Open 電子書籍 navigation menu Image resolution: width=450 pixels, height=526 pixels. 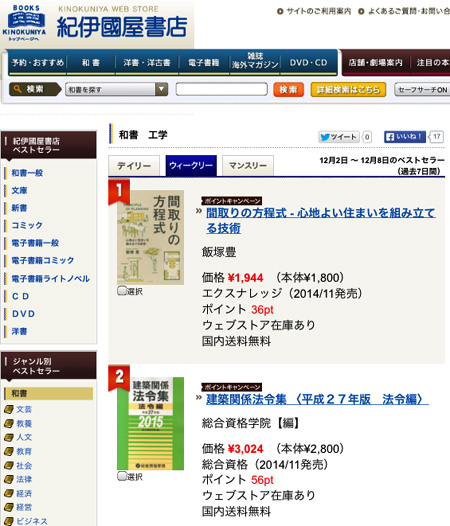tap(204, 63)
